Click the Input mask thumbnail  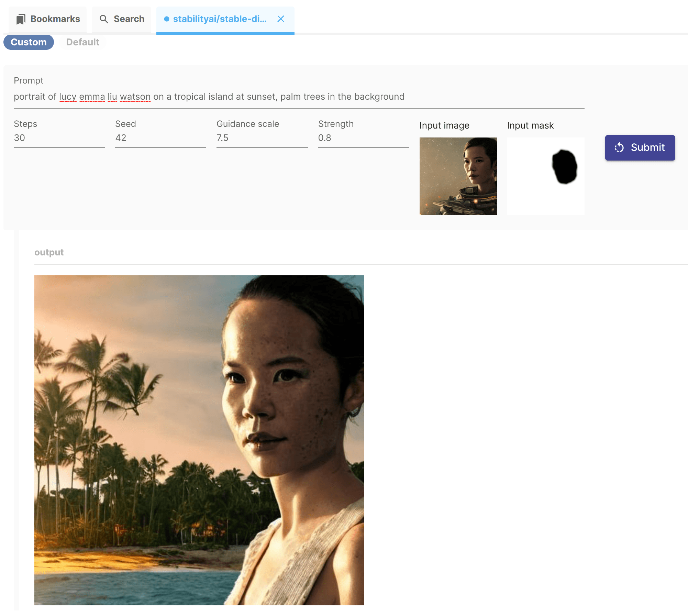(x=546, y=176)
